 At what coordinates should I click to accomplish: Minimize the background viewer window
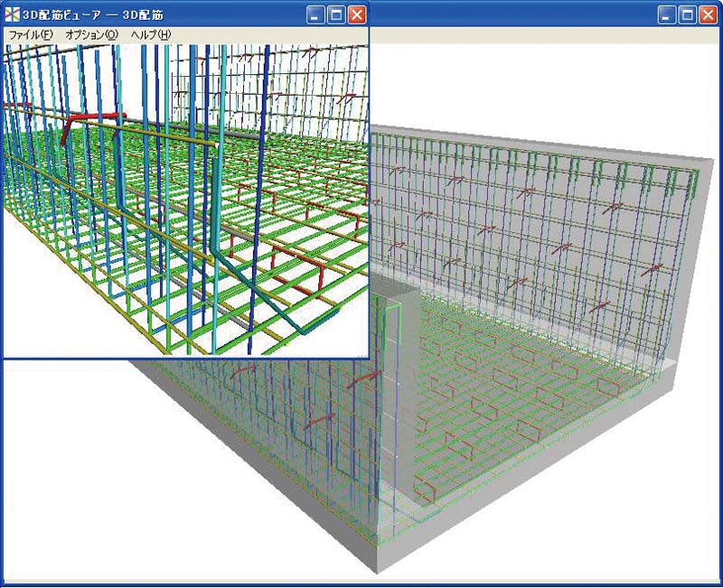667,14
